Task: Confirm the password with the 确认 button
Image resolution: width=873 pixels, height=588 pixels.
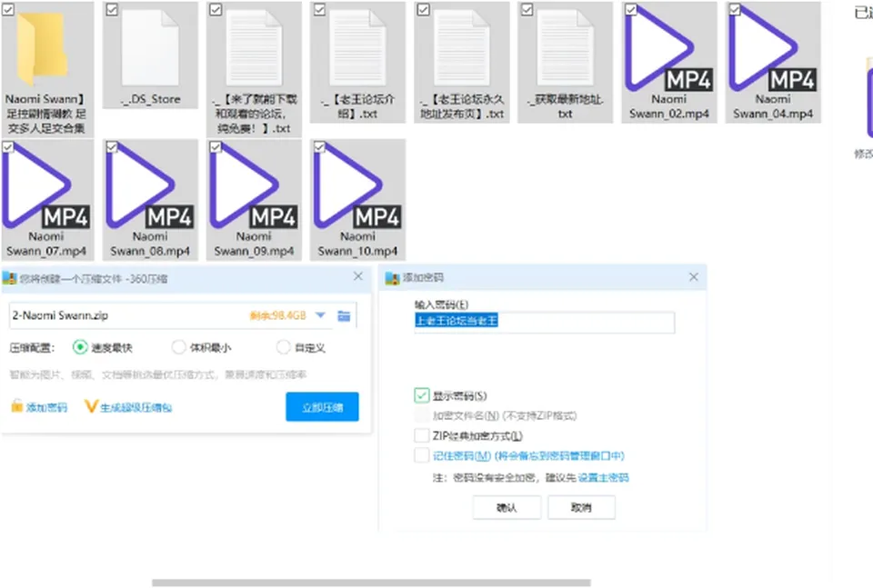Action: pos(507,507)
